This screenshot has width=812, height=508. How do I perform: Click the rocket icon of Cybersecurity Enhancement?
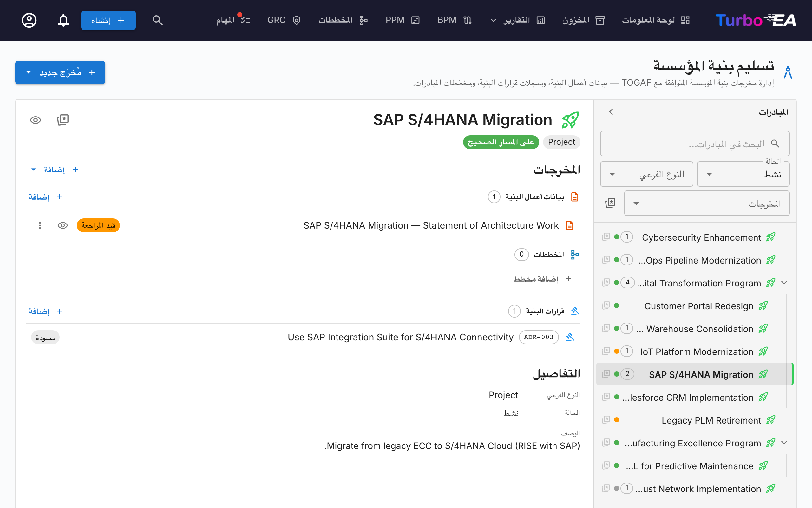tap(771, 237)
